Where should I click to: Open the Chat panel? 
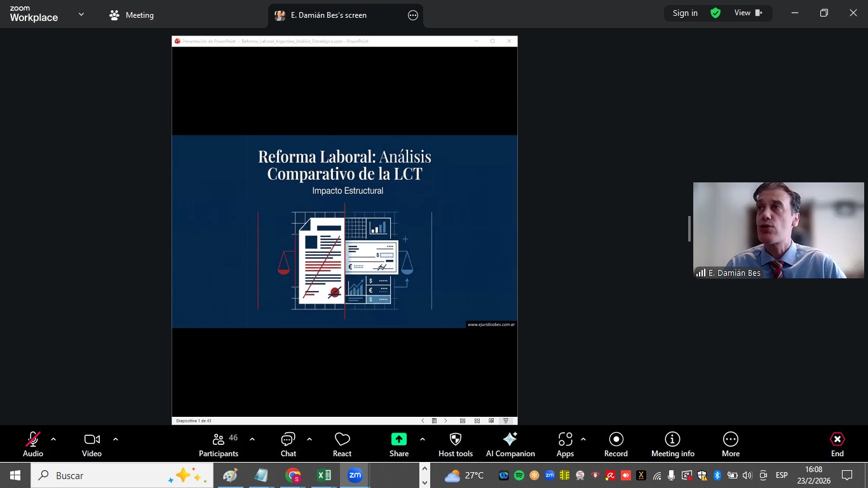(288, 444)
